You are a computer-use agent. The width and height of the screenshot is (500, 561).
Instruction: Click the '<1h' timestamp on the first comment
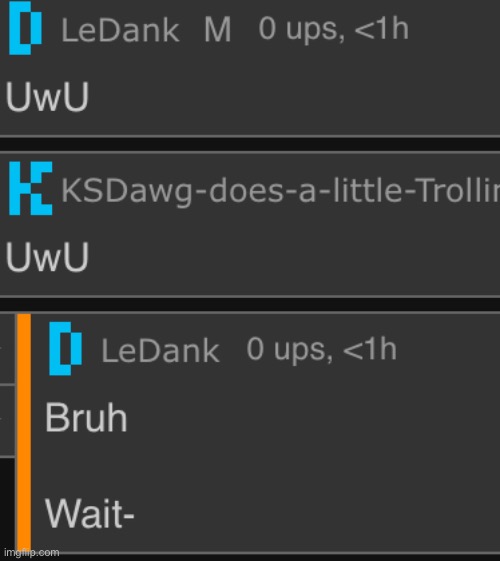pyautogui.click(x=381, y=29)
